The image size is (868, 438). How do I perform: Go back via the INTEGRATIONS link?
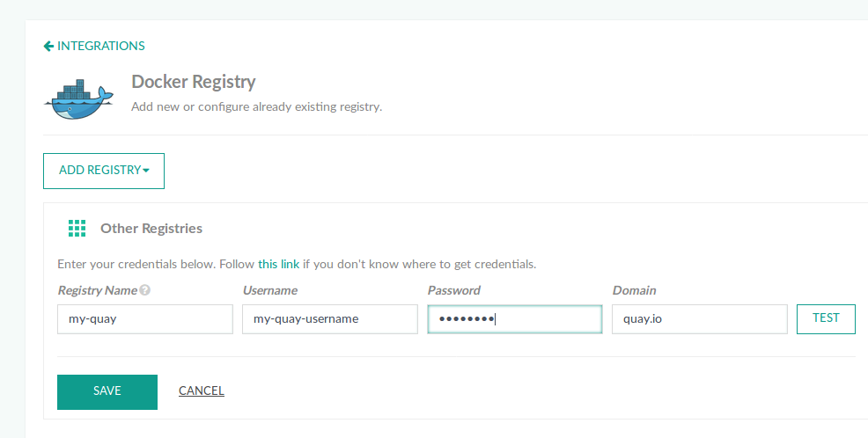[100, 46]
